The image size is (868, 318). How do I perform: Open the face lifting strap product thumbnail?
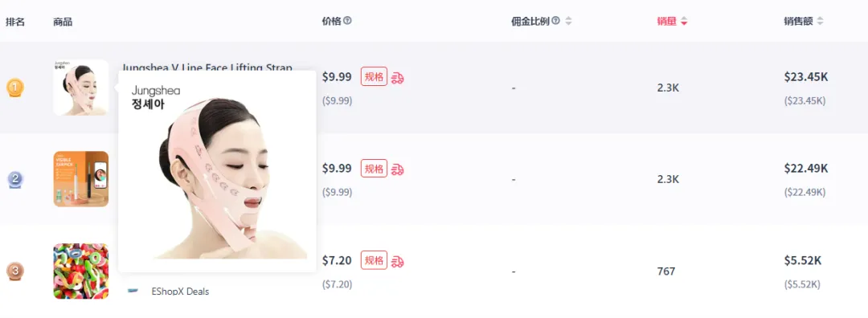point(81,88)
